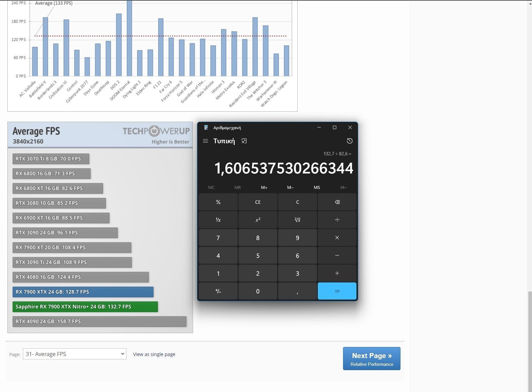Click the multiplication operator key
This screenshot has width=532, height=392.
coord(337,238)
